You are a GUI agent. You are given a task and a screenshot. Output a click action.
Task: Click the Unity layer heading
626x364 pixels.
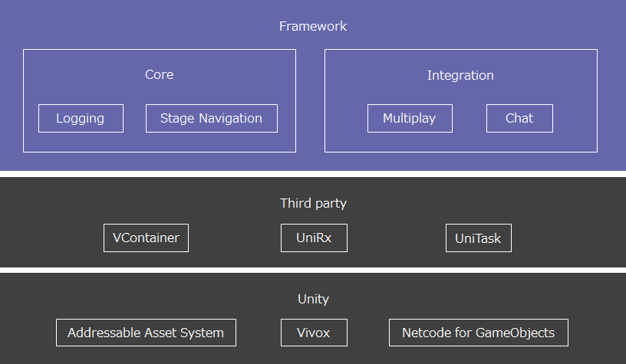[314, 299]
